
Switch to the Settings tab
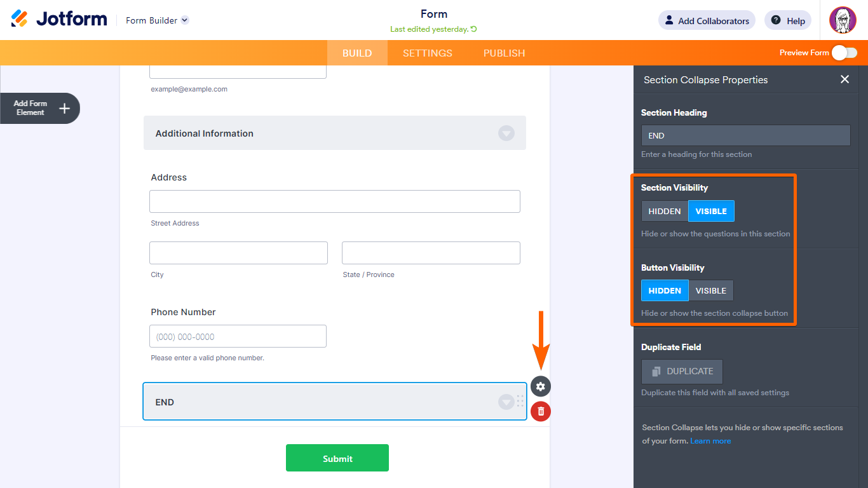[428, 53]
